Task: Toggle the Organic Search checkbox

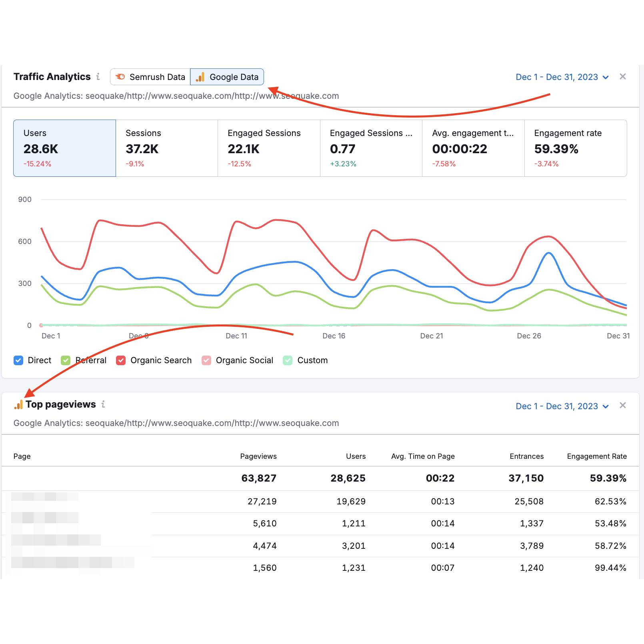Action: 121,360
